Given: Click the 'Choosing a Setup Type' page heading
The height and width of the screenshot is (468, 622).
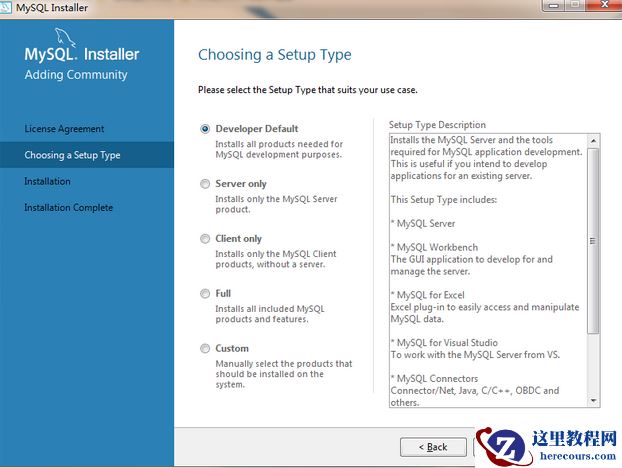Looking at the screenshot, I should point(275,55).
